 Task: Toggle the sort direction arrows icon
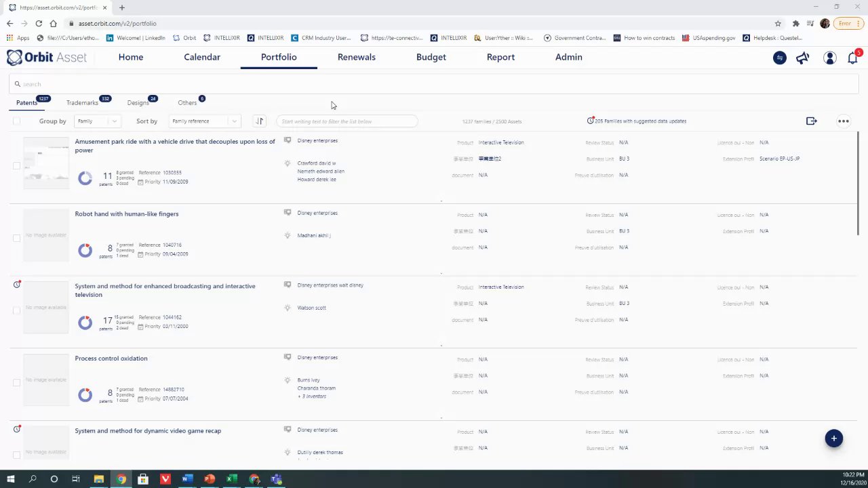(259, 121)
